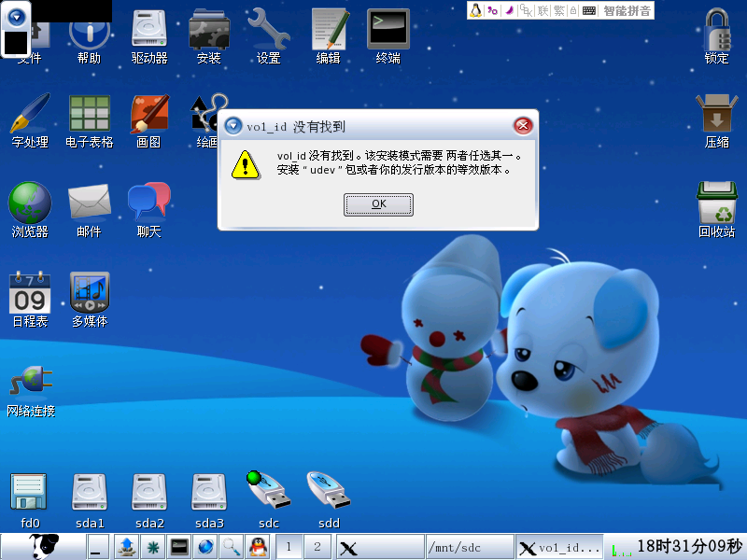Click OK in the vol_id dialog
The width and height of the screenshot is (747, 560).
379,204
